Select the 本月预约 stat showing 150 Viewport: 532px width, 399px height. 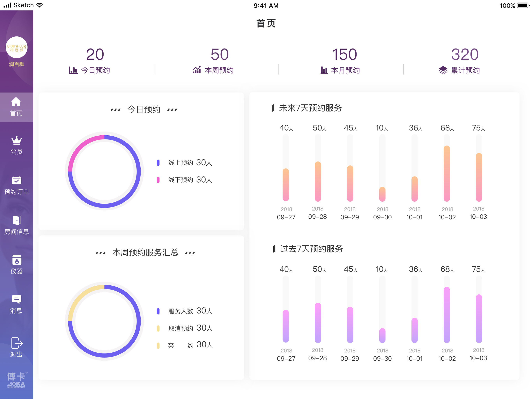coord(344,54)
